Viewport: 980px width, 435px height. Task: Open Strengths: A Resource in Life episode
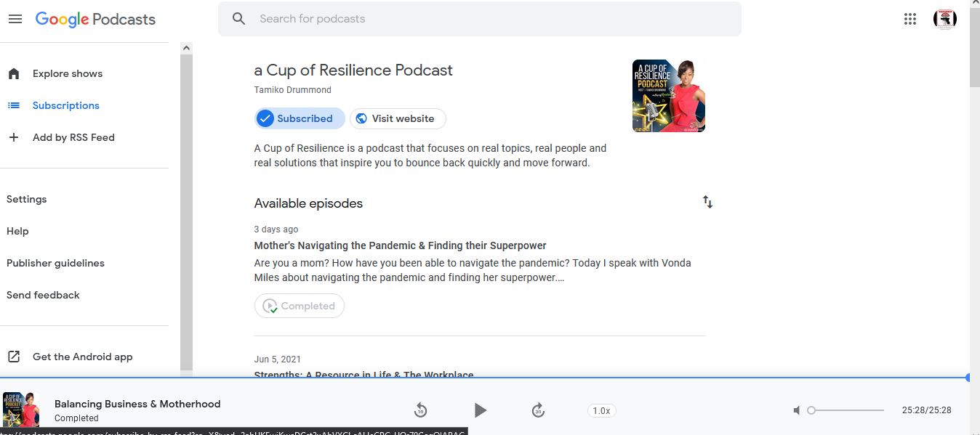coord(364,375)
